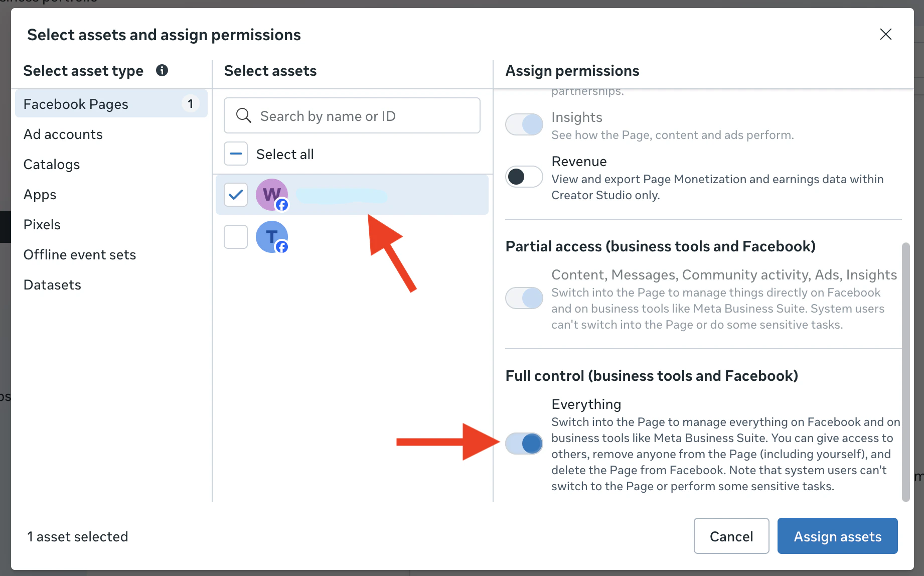Switch to the Ad accounts category
Image resolution: width=924 pixels, height=576 pixels.
coord(63,134)
